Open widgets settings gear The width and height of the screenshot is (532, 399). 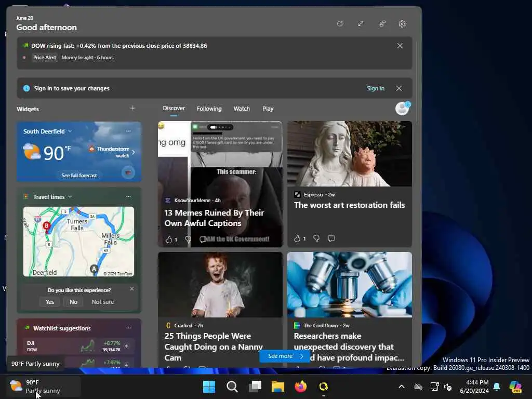(x=402, y=24)
